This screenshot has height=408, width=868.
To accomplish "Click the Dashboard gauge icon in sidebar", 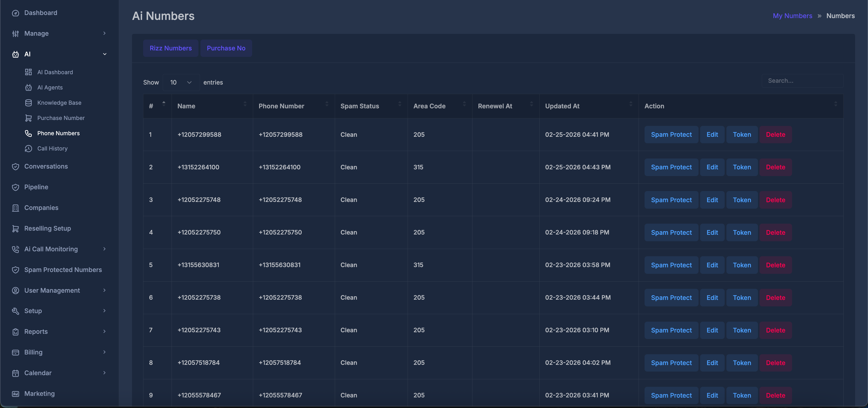I will [x=16, y=13].
